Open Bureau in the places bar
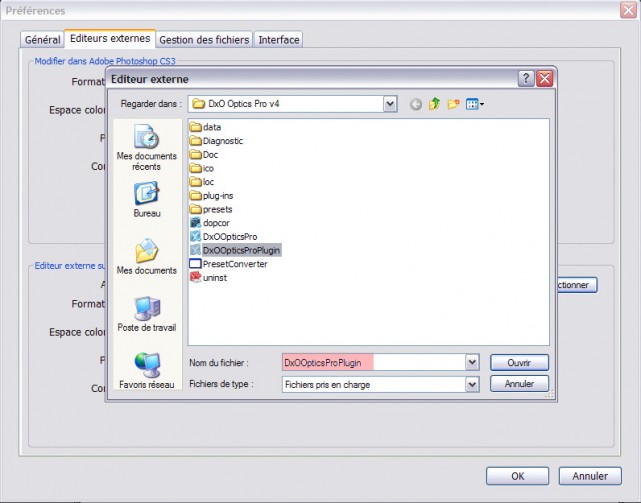The width and height of the screenshot is (641, 503). click(x=146, y=200)
